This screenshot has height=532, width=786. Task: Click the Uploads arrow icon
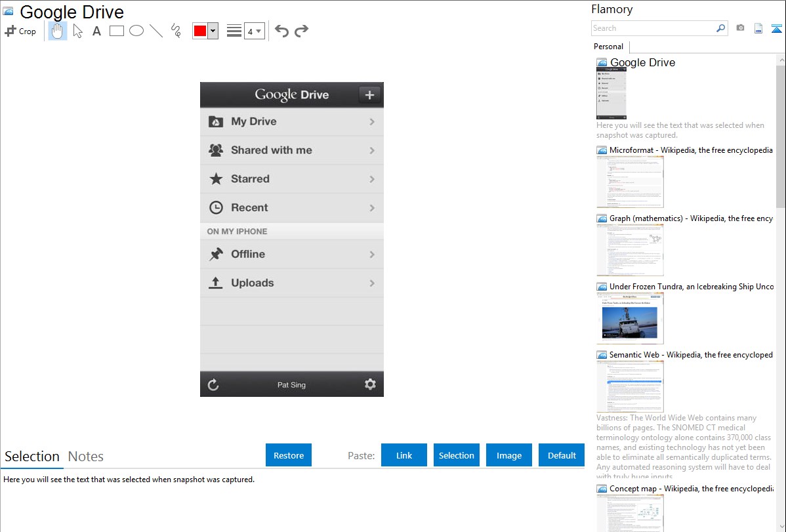[216, 283]
